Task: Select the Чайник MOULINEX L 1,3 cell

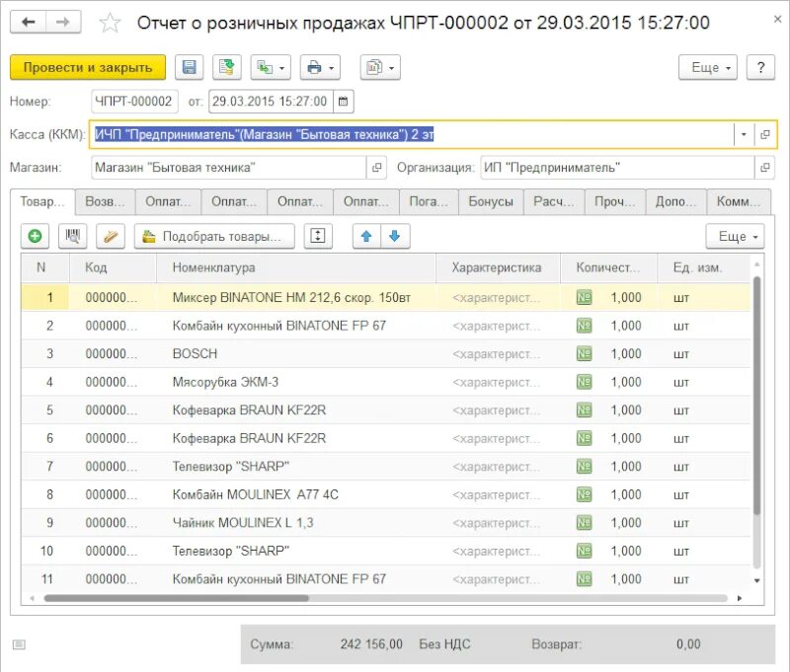Action: (296, 523)
